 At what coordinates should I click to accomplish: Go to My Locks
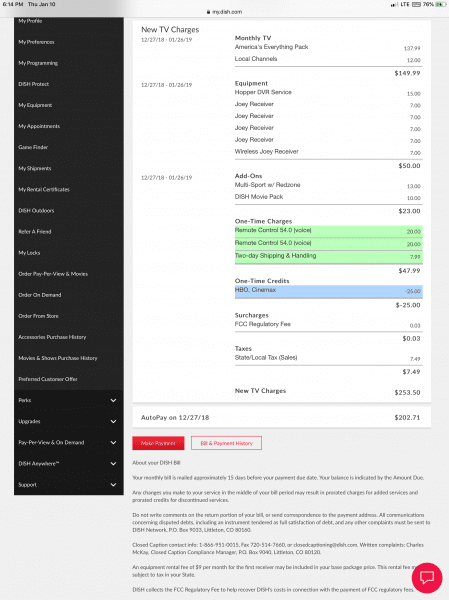coord(29,253)
